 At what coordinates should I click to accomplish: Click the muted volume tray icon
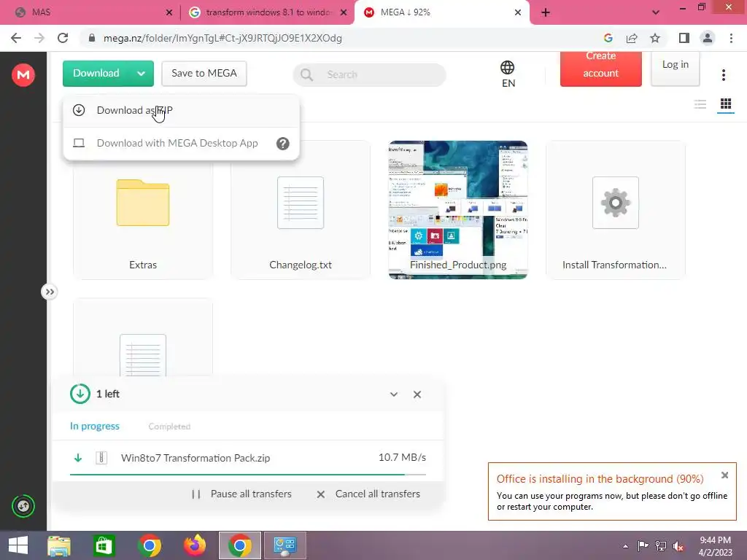pyautogui.click(x=678, y=546)
